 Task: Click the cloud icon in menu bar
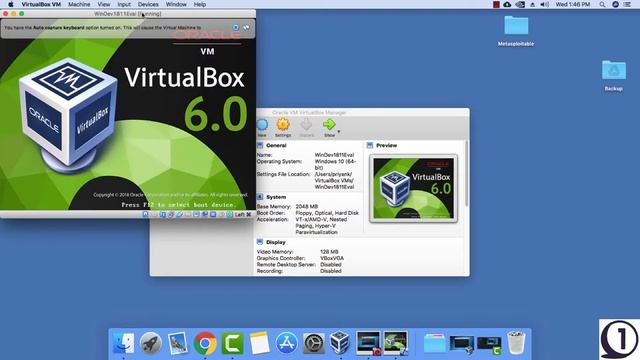[507, 4]
